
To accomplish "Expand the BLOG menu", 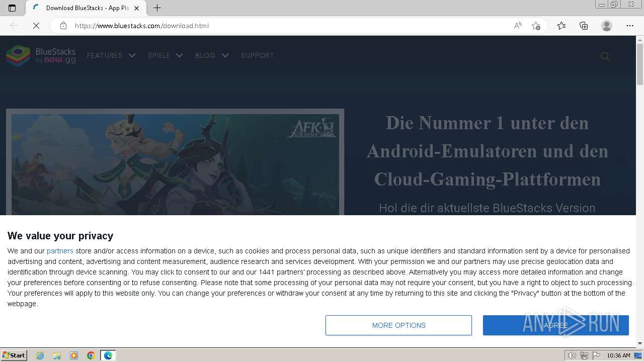I will pyautogui.click(x=212, y=55).
